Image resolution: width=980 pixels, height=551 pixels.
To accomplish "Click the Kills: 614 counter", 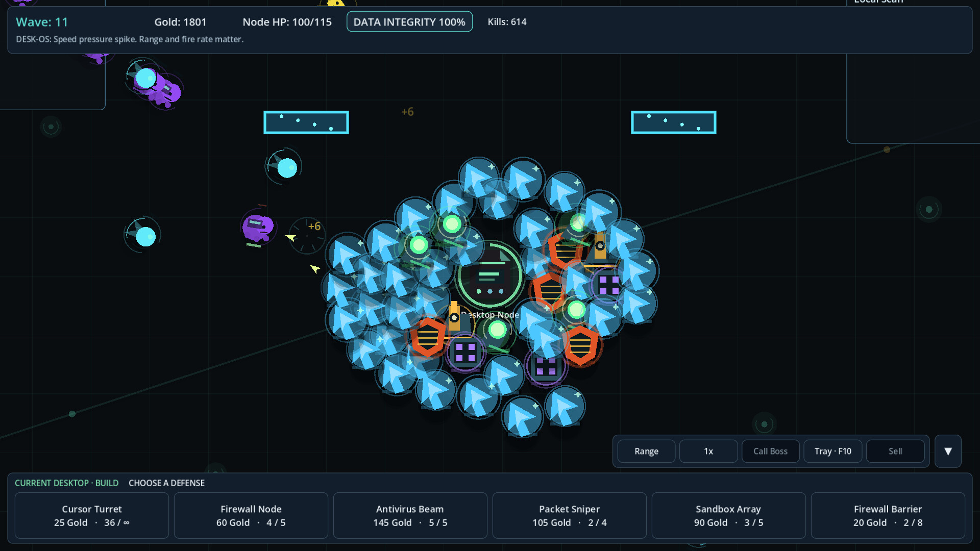I will click(x=507, y=22).
